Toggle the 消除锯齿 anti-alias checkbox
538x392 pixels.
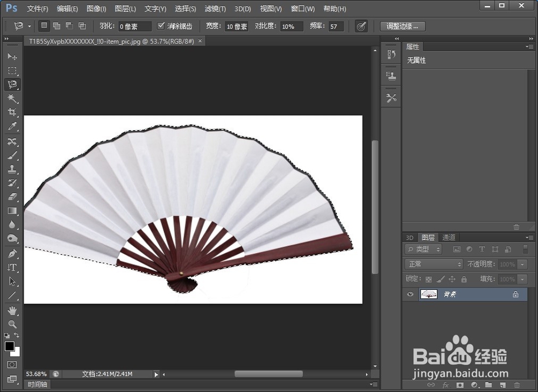[x=161, y=25]
